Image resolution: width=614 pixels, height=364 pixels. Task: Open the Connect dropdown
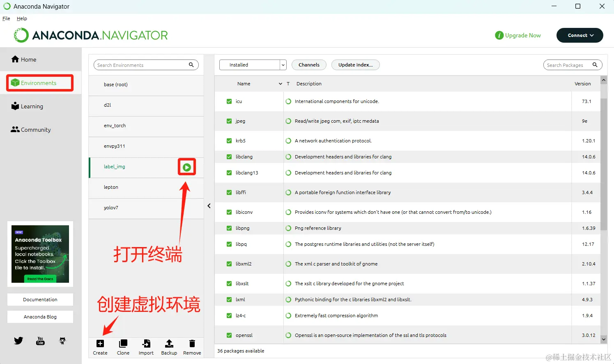(580, 35)
